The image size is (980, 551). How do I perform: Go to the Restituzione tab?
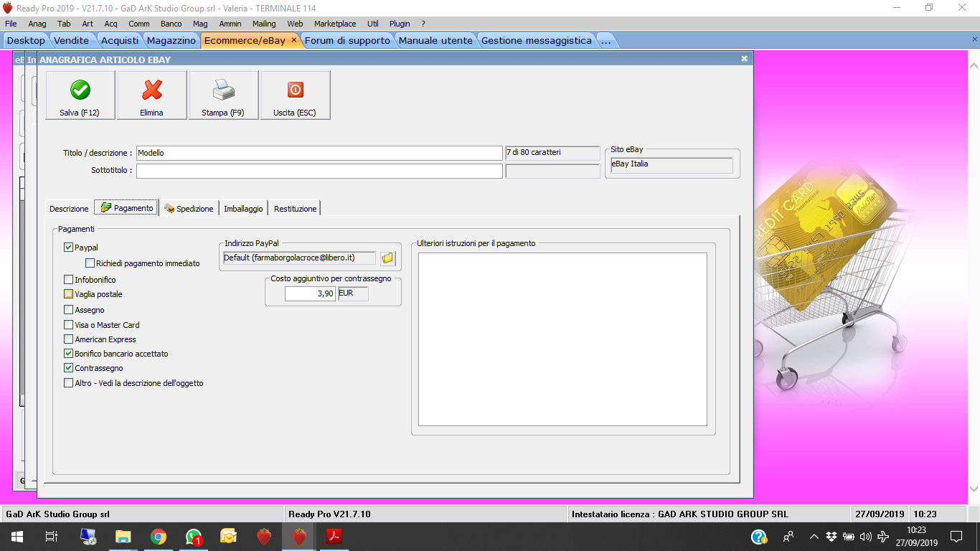pyautogui.click(x=295, y=209)
